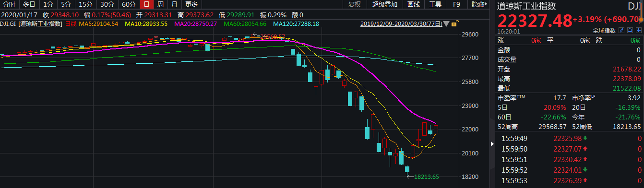Click the MA20:28750.27 indicator label
This screenshot has height=188, width=644.
pyautogui.click(x=196, y=23)
